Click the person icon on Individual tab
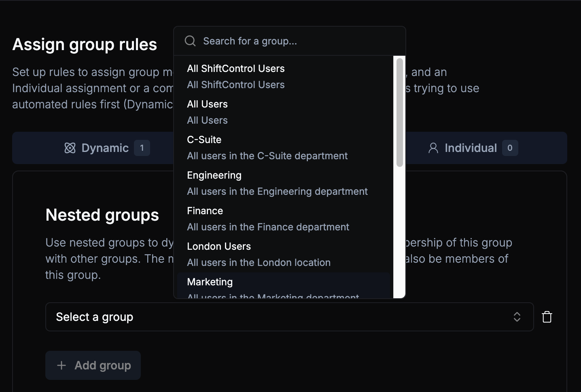This screenshot has height=392, width=581. click(433, 148)
